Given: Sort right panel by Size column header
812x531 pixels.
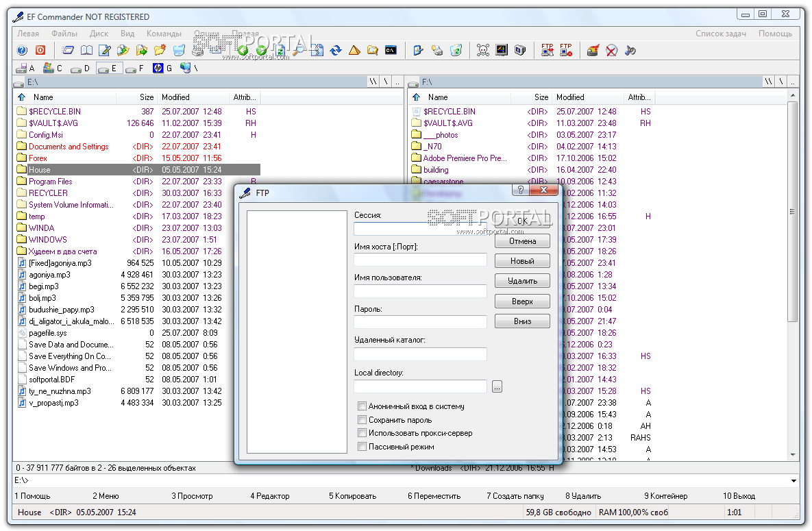Looking at the screenshot, I should (531, 97).
